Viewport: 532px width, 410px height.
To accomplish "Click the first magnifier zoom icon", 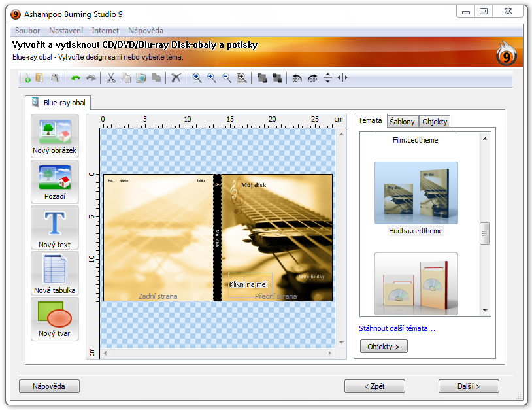I will point(197,78).
